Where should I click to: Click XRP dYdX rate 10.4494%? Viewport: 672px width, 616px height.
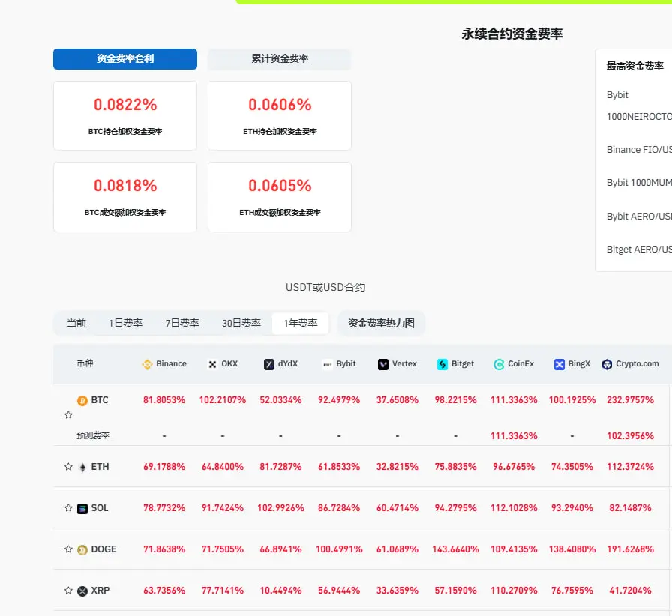coord(280,591)
